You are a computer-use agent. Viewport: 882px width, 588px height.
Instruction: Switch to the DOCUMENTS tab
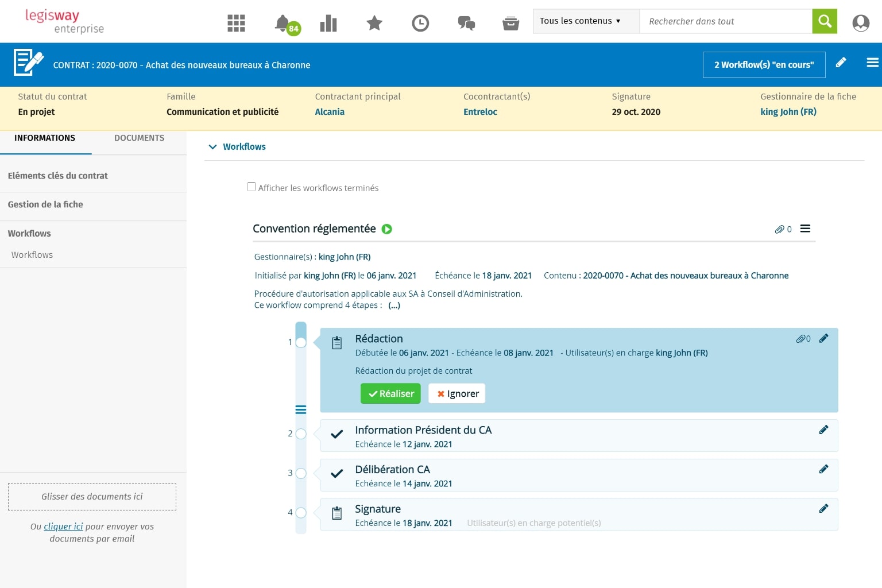coord(139,138)
